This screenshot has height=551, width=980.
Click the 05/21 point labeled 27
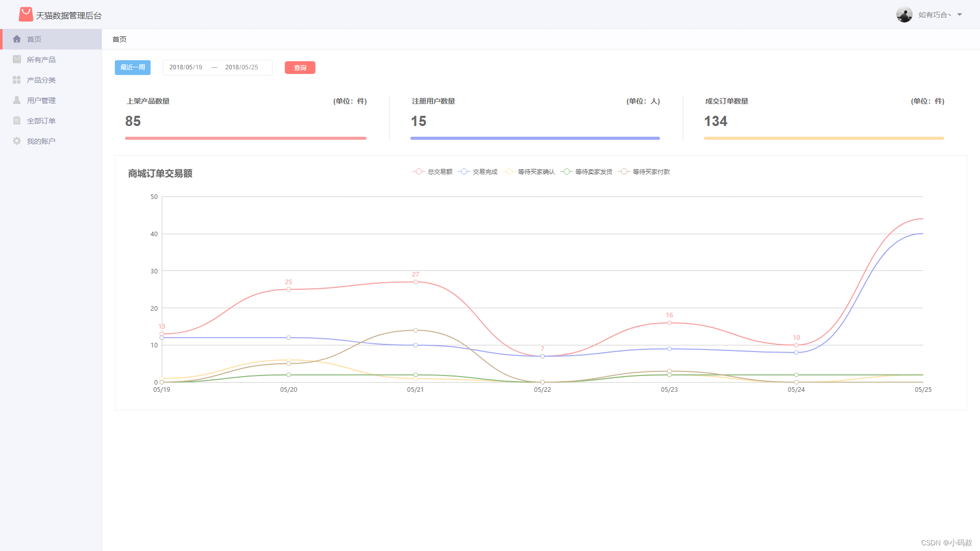tap(415, 282)
